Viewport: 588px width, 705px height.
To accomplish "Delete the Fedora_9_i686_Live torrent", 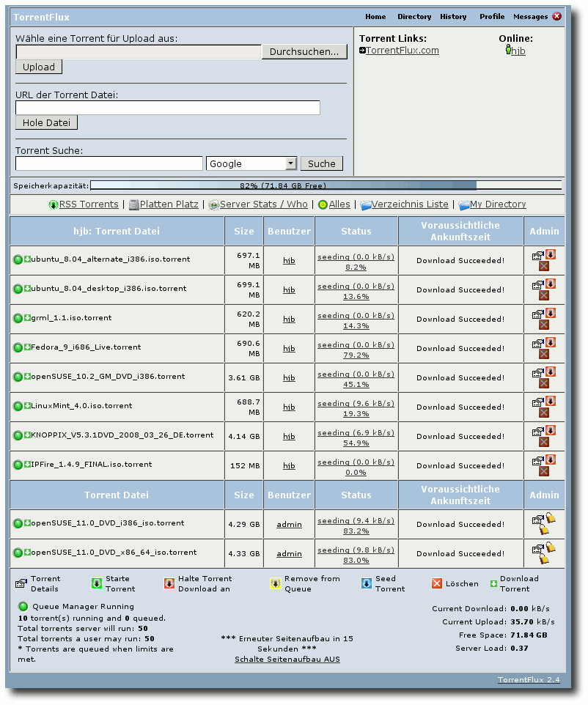I will point(544,354).
